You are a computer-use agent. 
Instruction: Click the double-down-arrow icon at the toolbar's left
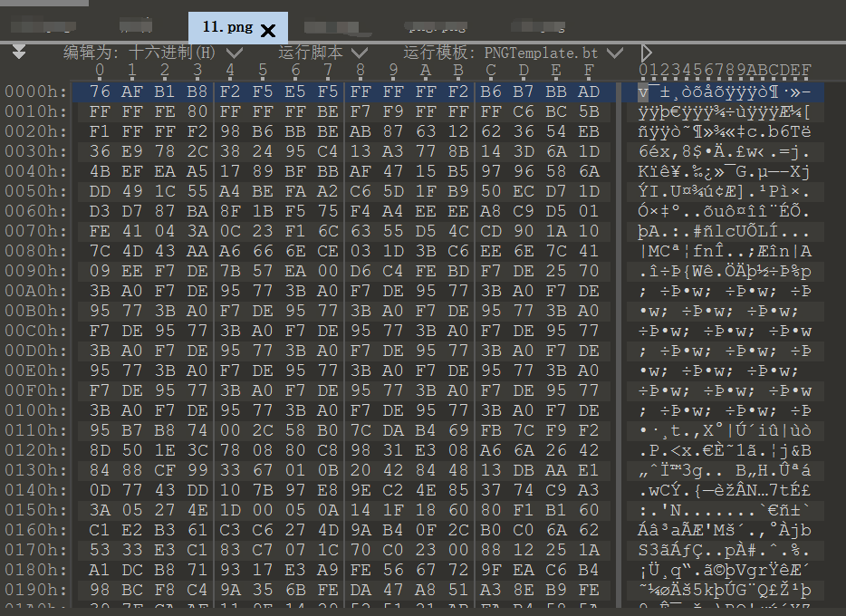point(19,53)
